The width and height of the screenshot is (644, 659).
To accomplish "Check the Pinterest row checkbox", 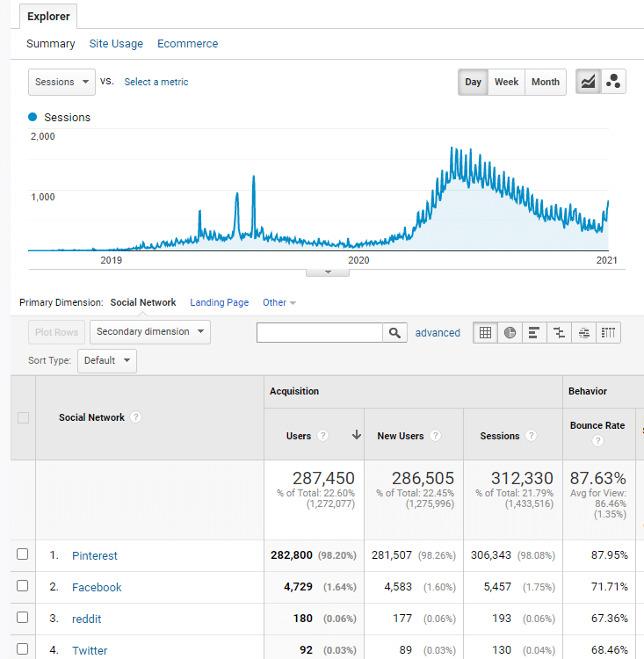I will pyautogui.click(x=22, y=554).
